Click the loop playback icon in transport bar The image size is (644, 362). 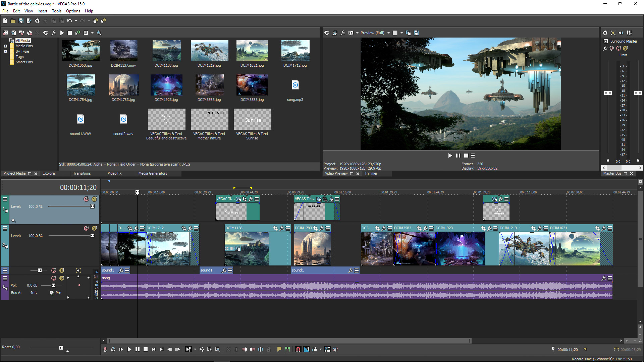[114, 349]
